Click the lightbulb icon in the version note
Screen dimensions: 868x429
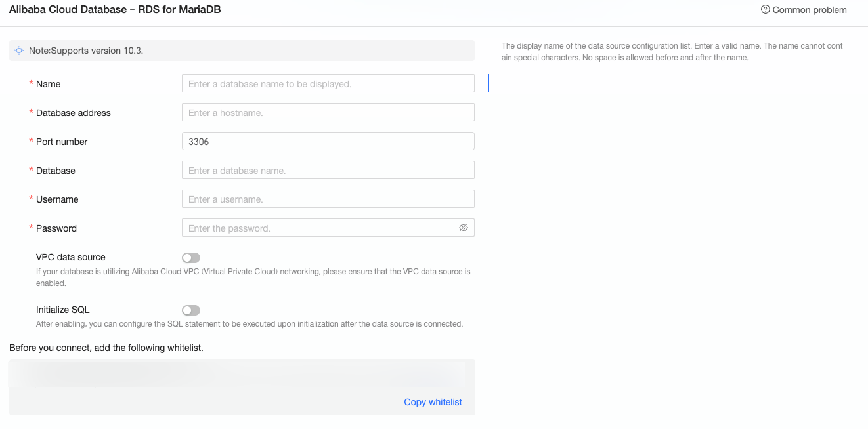[19, 51]
